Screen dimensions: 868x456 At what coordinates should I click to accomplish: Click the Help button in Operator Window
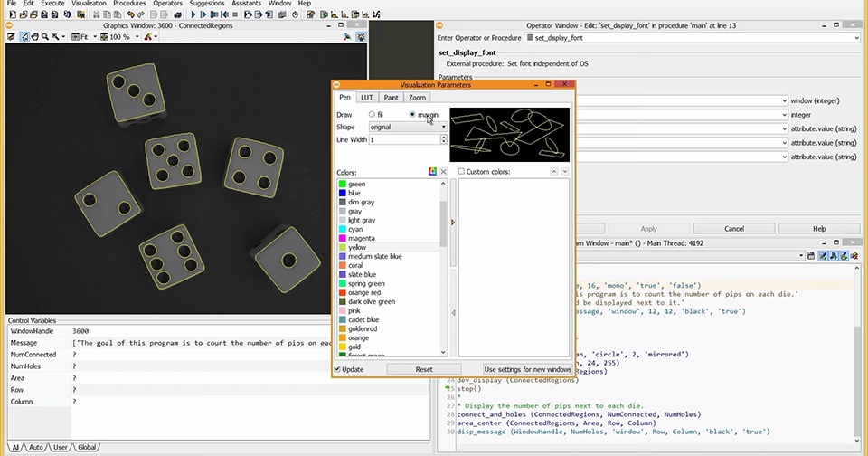click(819, 229)
